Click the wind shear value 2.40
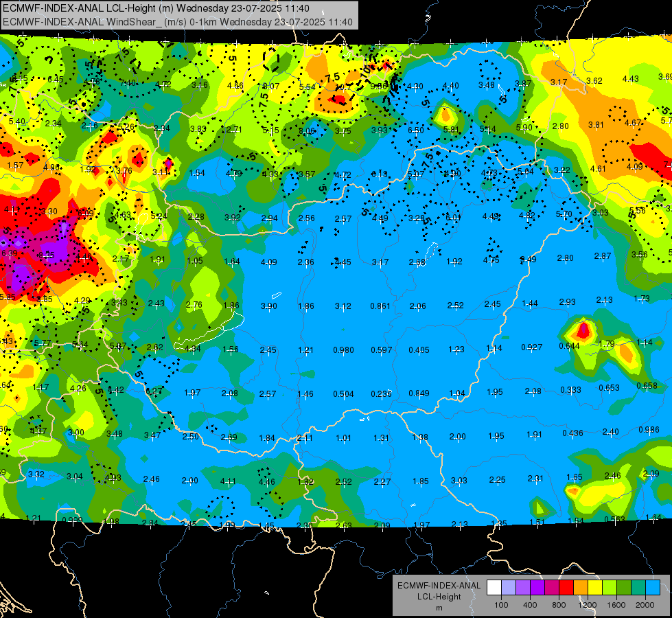The image size is (672, 618). (610, 431)
